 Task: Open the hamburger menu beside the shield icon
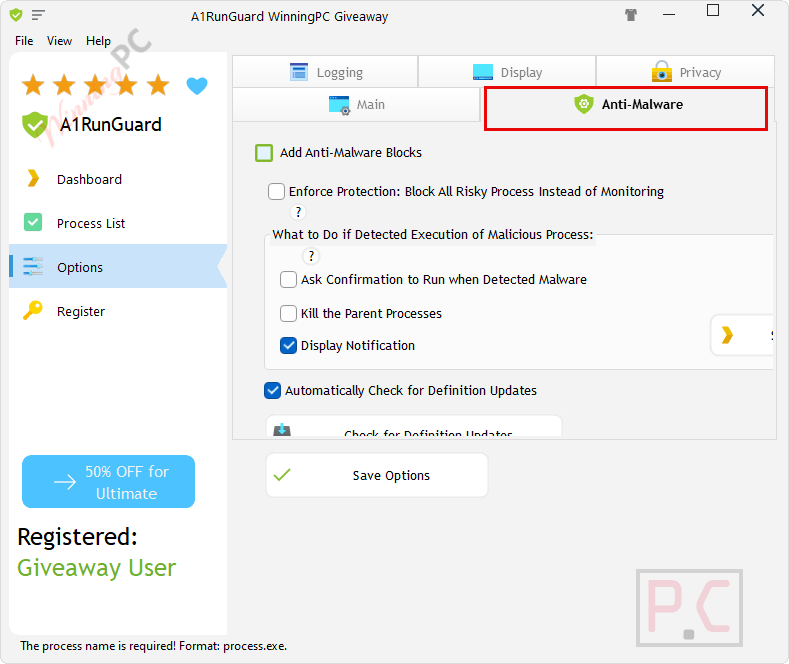38,15
